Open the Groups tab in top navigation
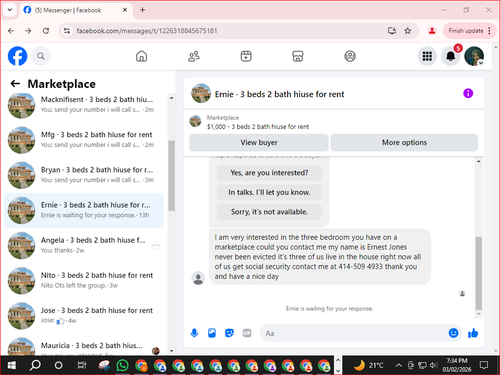This screenshot has width=500, height=375. coord(350,56)
